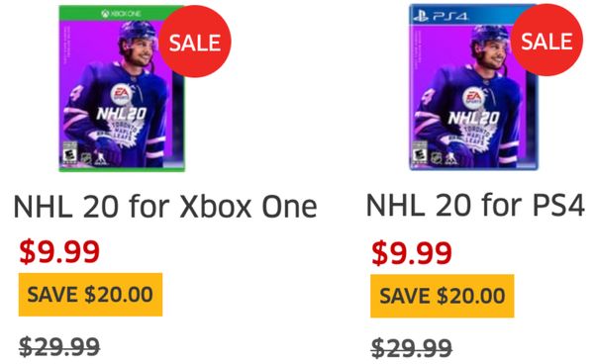Click the crossed-out $29.99 Xbox One price
The image size is (594, 364).
click(59, 346)
